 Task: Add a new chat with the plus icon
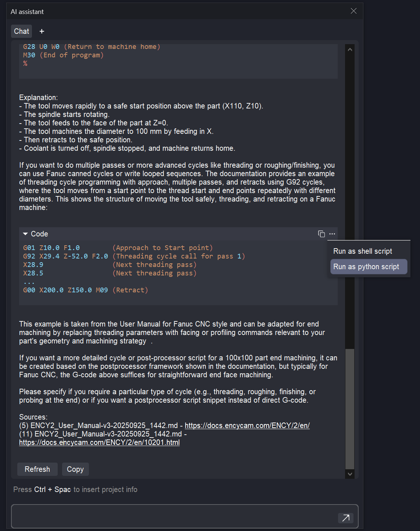click(42, 31)
